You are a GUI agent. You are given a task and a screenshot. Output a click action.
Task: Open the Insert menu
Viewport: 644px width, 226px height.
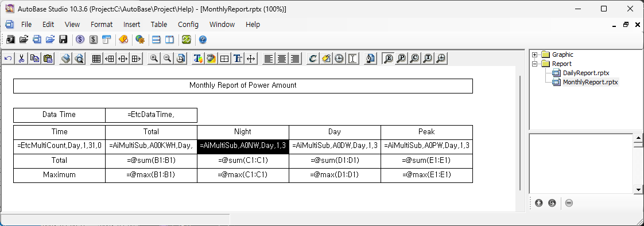(x=132, y=25)
